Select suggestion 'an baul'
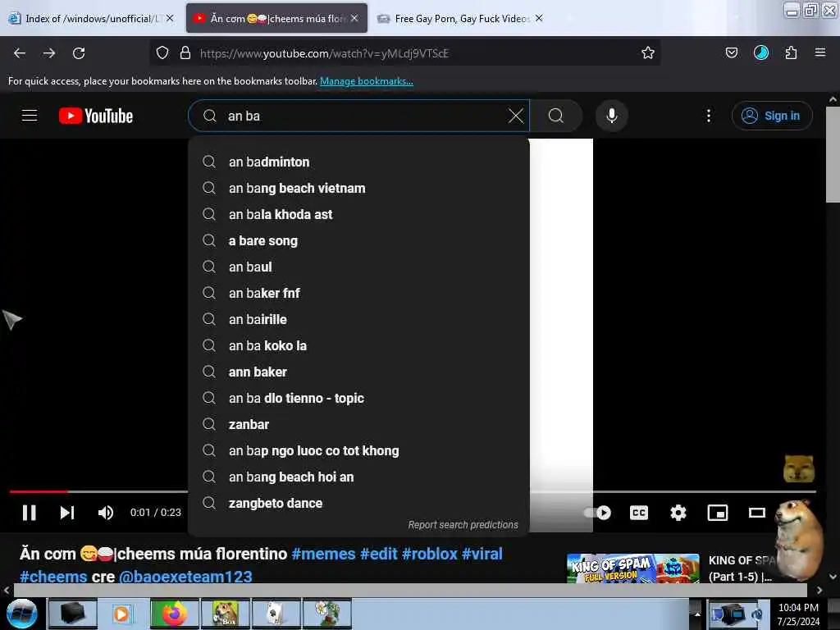 pyautogui.click(x=358, y=267)
